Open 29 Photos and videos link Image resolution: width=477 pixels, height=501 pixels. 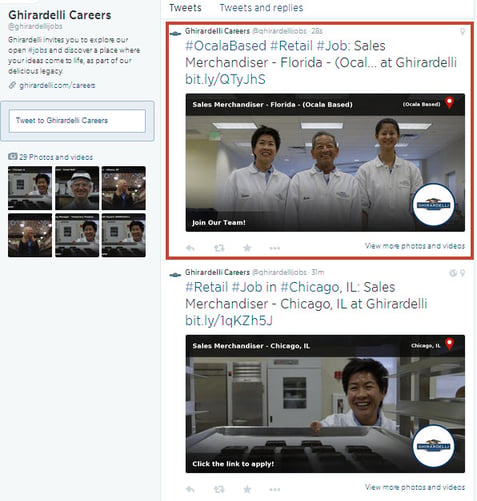tap(56, 157)
